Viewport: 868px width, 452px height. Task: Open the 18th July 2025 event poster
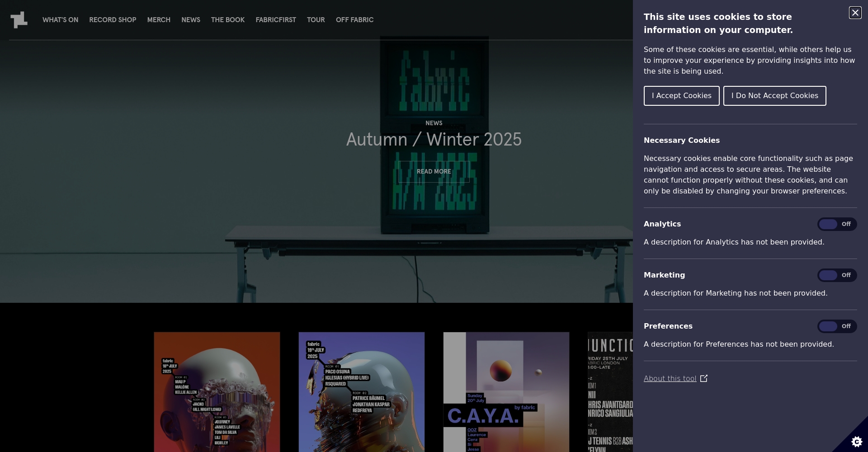pyautogui.click(x=217, y=392)
